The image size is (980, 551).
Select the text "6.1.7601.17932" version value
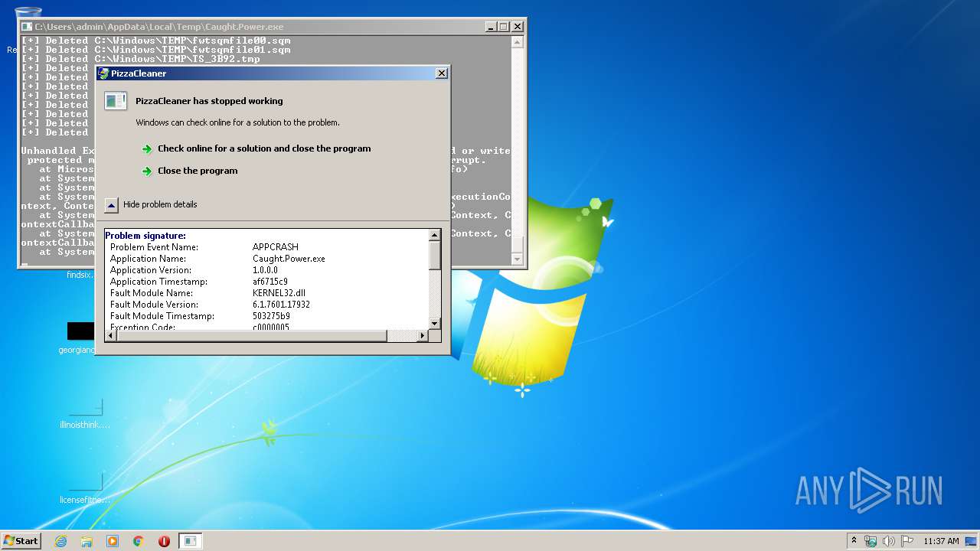[x=281, y=305]
